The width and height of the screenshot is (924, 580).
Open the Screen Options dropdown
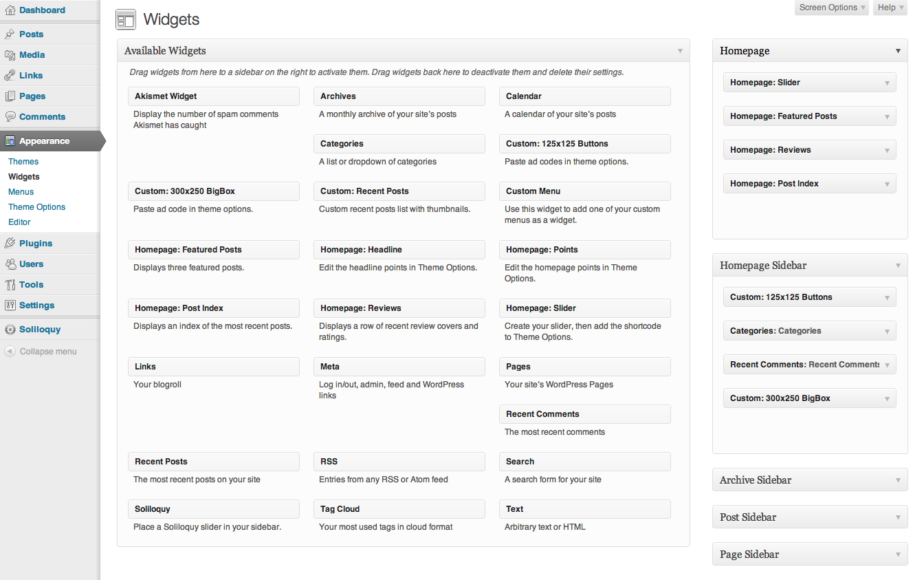pyautogui.click(x=832, y=8)
